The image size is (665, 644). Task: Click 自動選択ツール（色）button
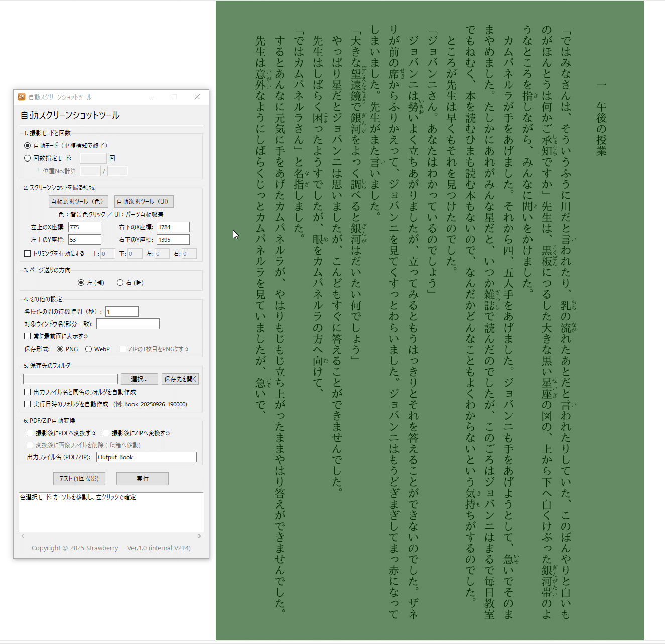click(x=77, y=202)
